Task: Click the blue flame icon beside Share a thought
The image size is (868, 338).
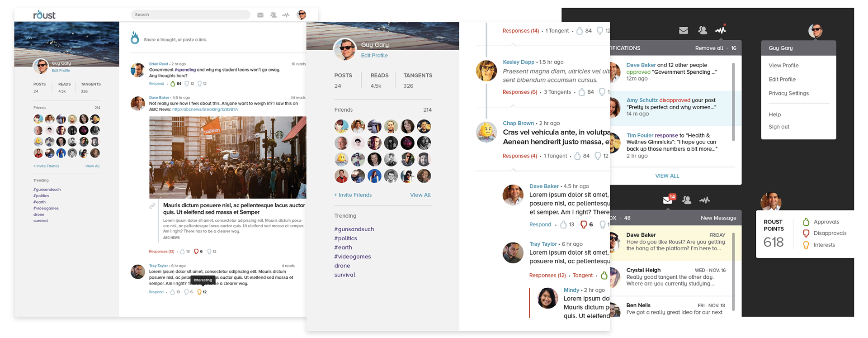Action: click(x=135, y=38)
